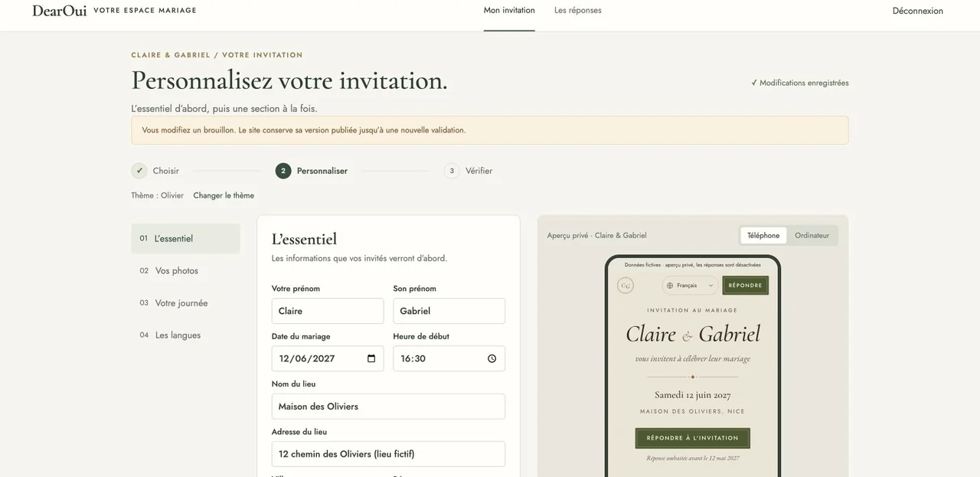Click the Modifications enregistrées status text

point(800,83)
